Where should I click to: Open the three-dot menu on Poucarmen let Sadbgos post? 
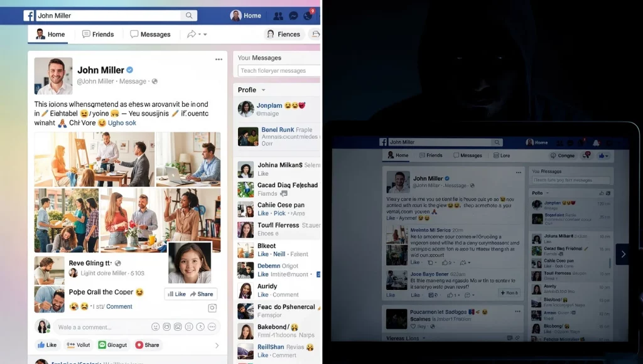pyautogui.click(x=518, y=311)
